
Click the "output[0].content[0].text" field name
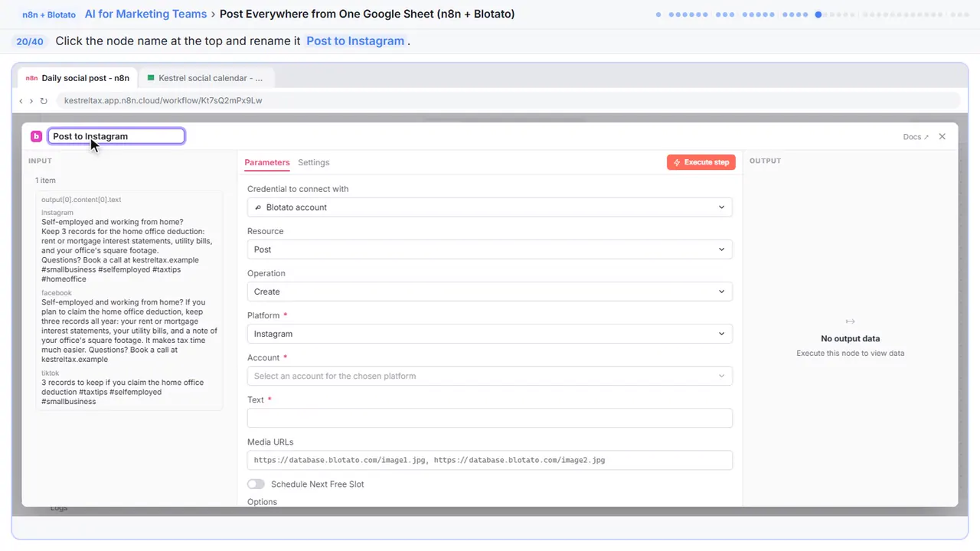(81, 200)
